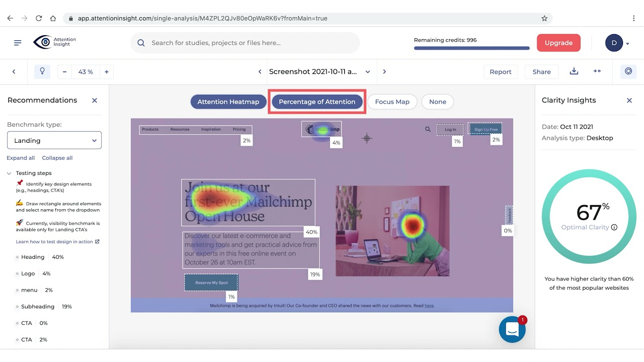Click the compare arrows icon
This screenshot has height=362, width=644.
(x=597, y=71)
